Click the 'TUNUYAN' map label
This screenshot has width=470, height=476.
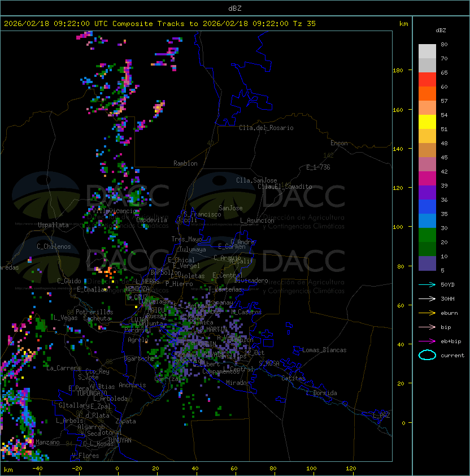click(x=120, y=440)
